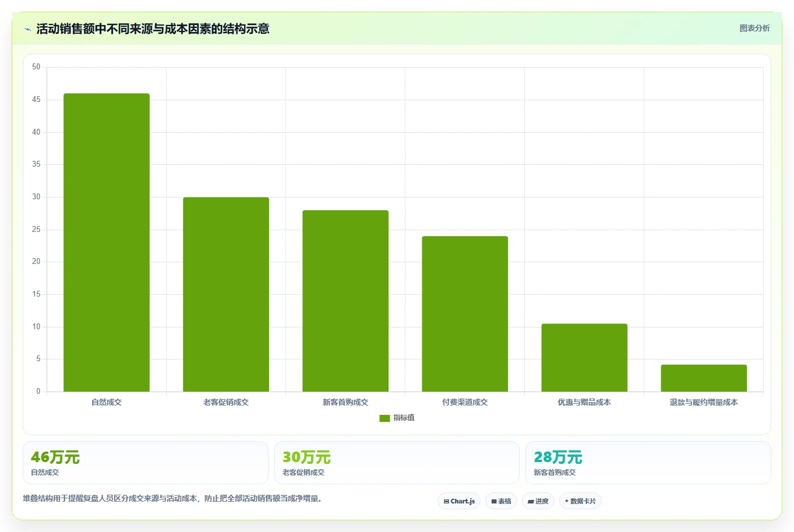Toggle the 指标值 legend item
Viewport: 794px width, 532px height.
tap(397, 418)
